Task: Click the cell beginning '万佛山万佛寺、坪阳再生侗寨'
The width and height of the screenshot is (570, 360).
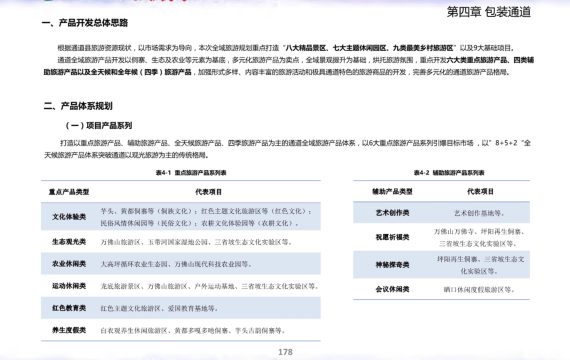Action: (479, 237)
